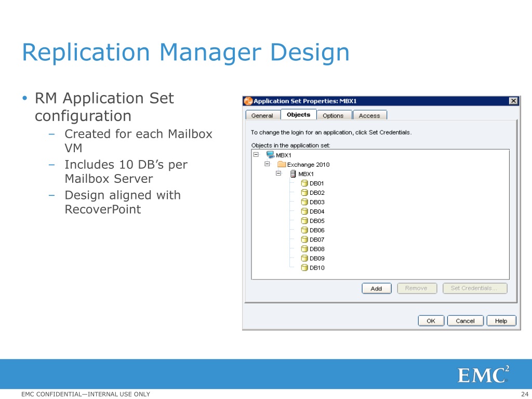Click the Remove button

coord(417,288)
